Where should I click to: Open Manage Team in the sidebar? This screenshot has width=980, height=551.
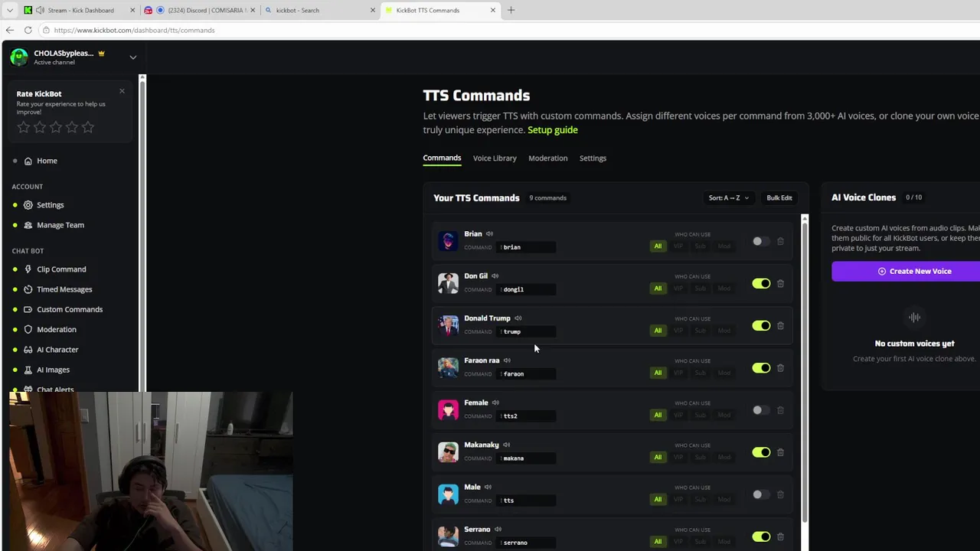pyautogui.click(x=60, y=225)
